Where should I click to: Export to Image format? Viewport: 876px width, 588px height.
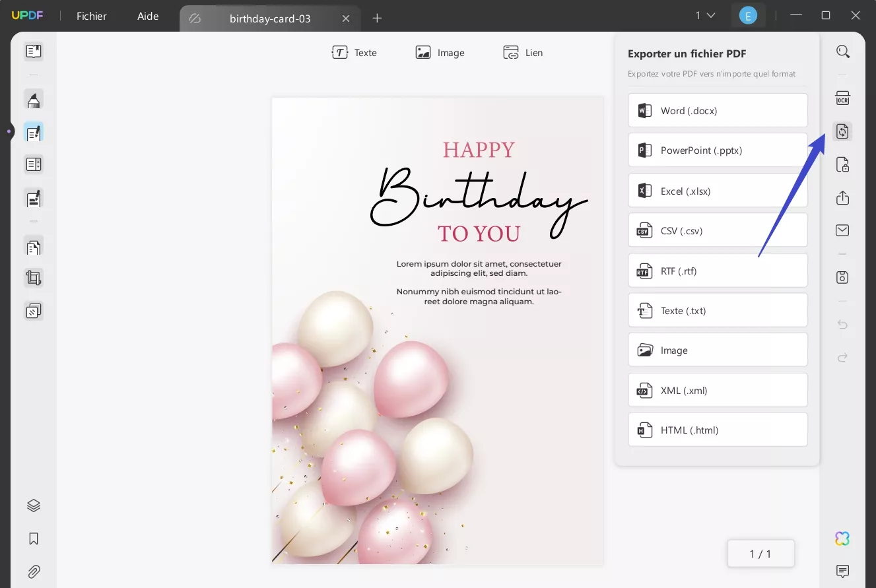pyautogui.click(x=718, y=350)
